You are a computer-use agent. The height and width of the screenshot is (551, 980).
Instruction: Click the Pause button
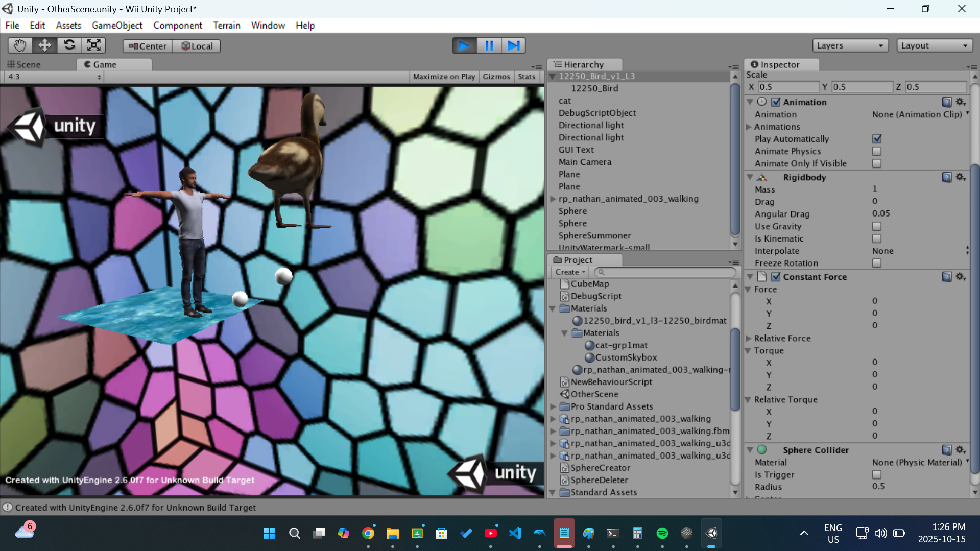489,46
